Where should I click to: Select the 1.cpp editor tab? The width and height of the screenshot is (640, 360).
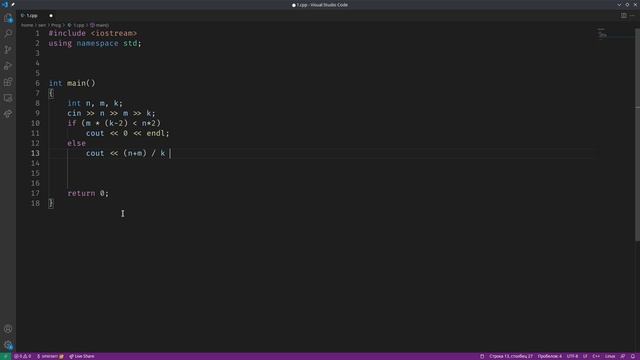coord(37,16)
